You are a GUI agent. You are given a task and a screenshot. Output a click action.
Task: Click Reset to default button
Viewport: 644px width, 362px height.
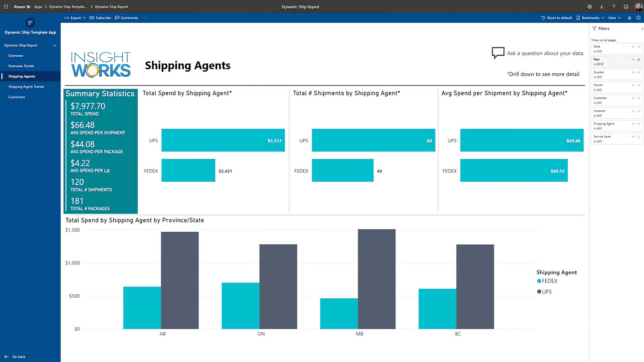(x=556, y=18)
